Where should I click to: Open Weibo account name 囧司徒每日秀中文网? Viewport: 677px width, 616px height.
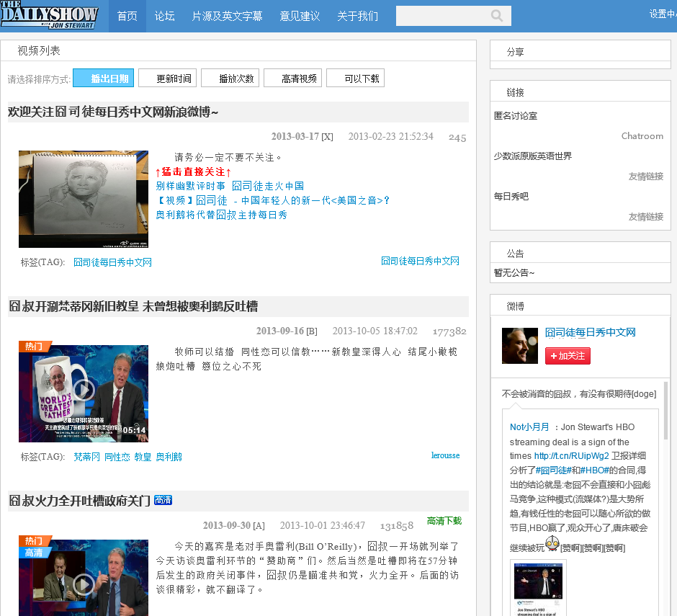pyautogui.click(x=591, y=332)
